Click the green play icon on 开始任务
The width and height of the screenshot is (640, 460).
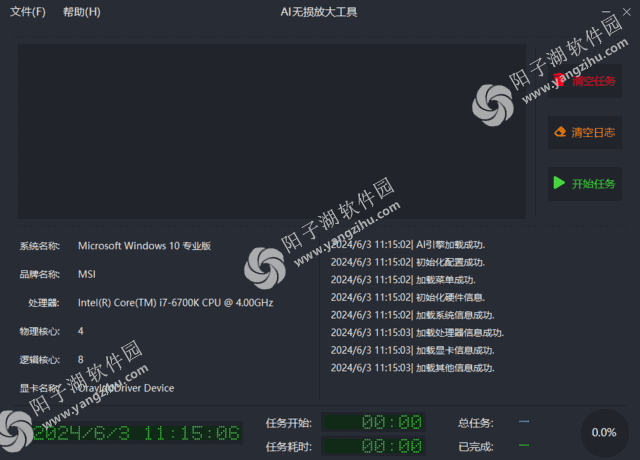pyautogui.click(x=559, y=183)
